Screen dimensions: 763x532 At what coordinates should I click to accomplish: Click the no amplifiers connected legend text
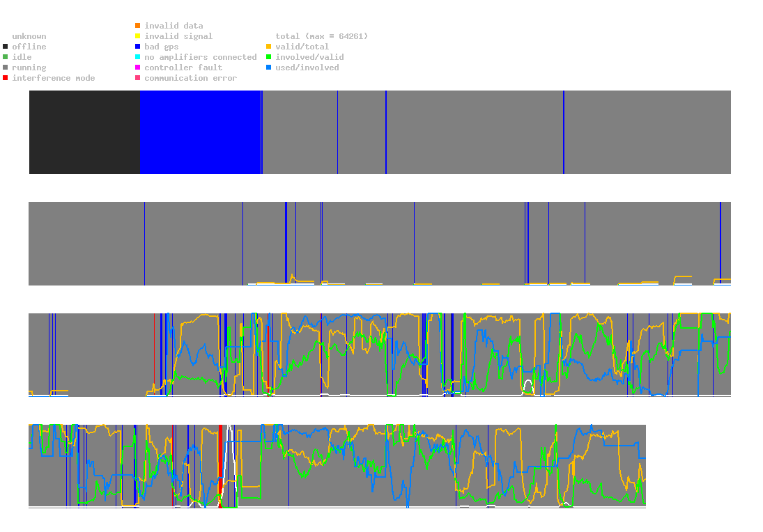(x=201, y=57)
